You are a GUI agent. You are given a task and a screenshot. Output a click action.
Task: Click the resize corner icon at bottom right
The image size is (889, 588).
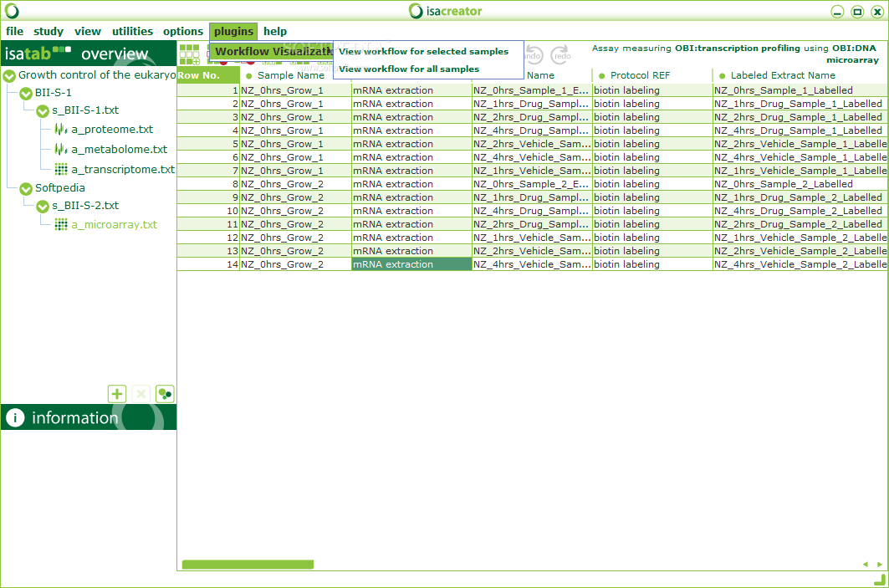[879, 580]
